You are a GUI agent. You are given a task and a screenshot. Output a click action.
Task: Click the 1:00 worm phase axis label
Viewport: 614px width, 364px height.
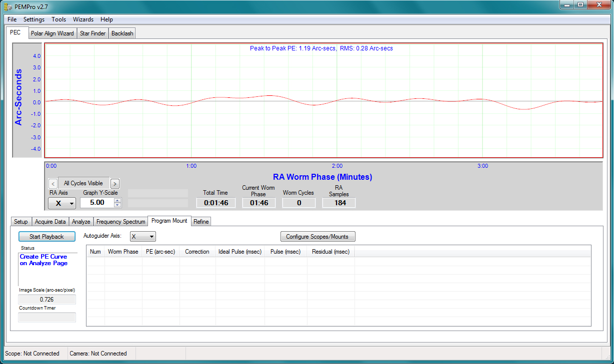click(x=191, y=166)
